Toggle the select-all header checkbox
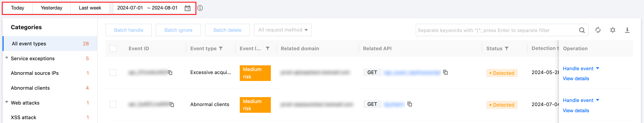Viewport: 644px width, 123px height. point(113,48)
